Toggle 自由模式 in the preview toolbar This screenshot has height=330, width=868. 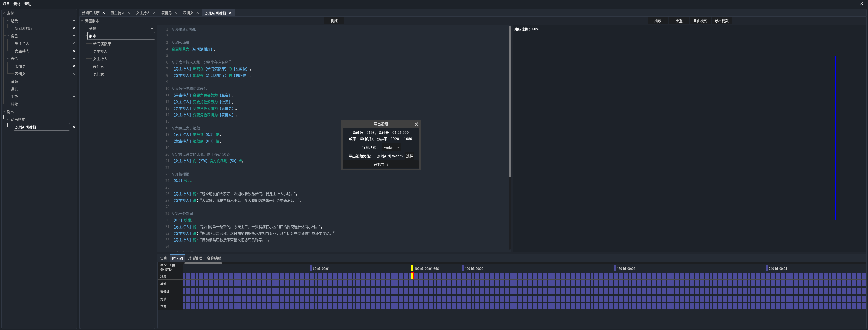pyautogui.click(x=700, y=21)
